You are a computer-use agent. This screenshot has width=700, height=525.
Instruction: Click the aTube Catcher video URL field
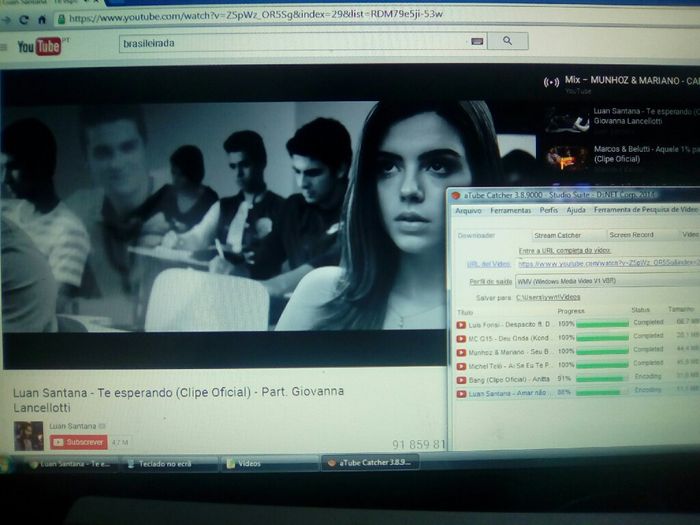click(608, 263)
